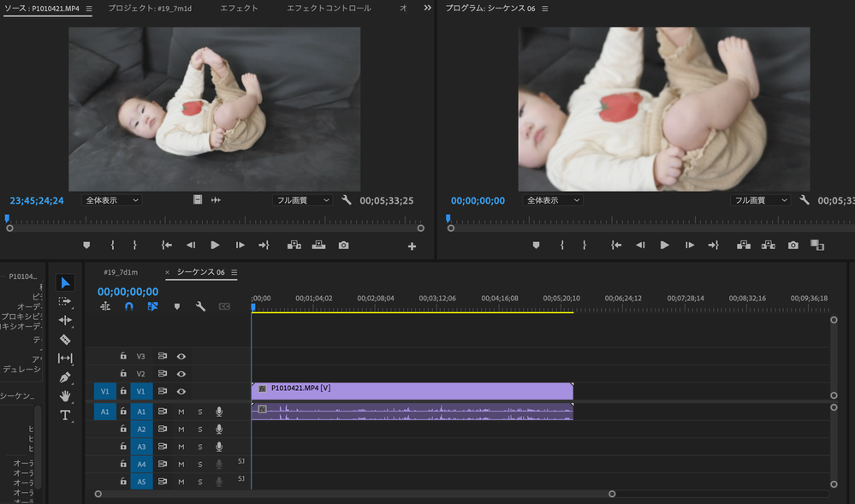Select the Selection arrow tool
The width and height of the screenshot is (855, 504).
coord(65,282)
